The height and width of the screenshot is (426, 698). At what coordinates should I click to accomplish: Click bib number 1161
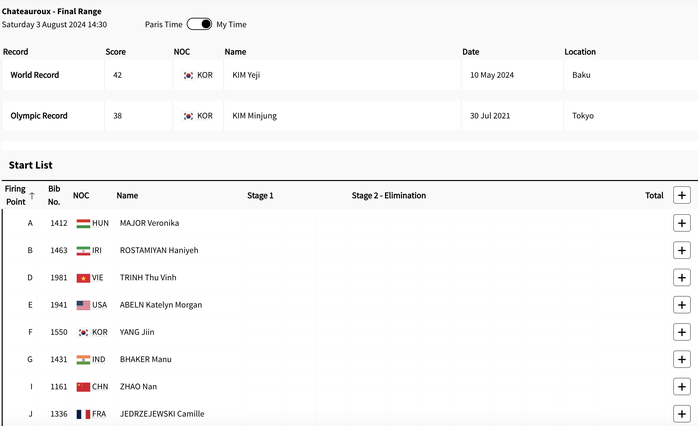tap(59, 386)
